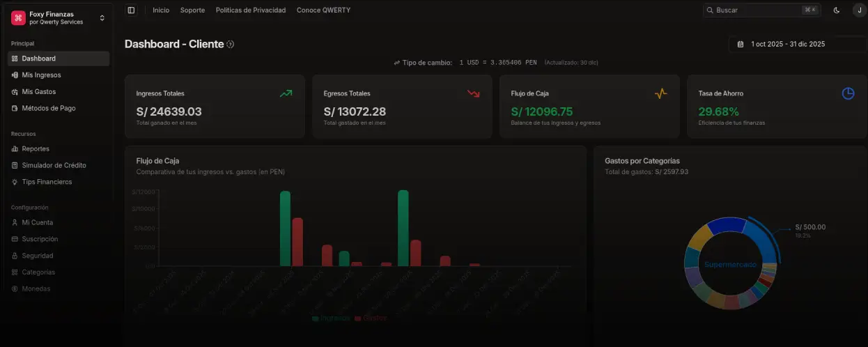Open Políticas de Privacidad link

tap(251, 10)
